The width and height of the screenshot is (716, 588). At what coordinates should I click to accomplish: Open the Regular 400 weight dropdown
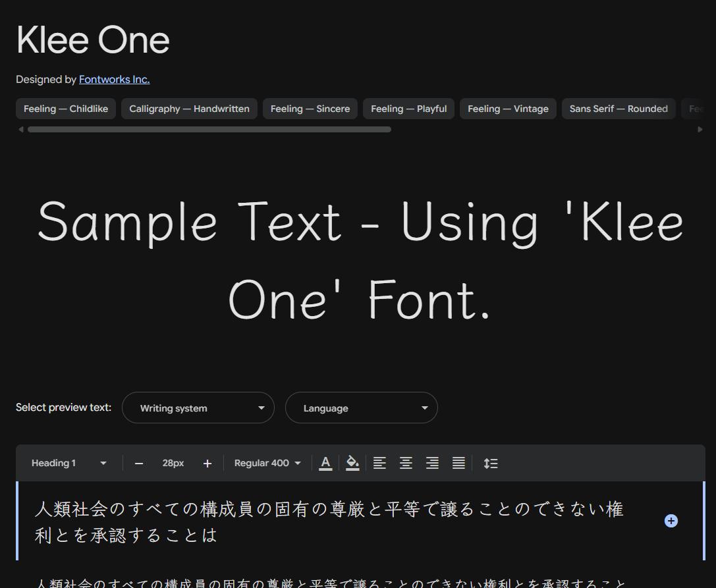click(267, 464)
